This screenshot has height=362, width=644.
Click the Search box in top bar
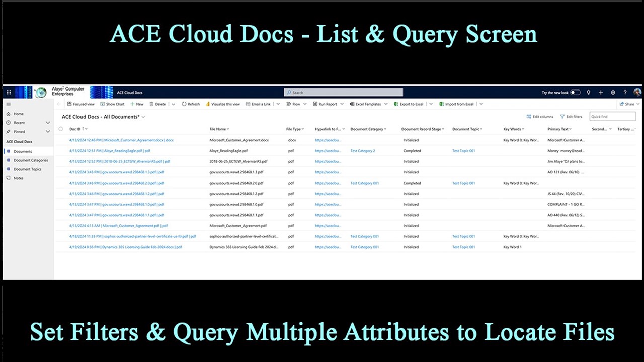pos(343,93)
